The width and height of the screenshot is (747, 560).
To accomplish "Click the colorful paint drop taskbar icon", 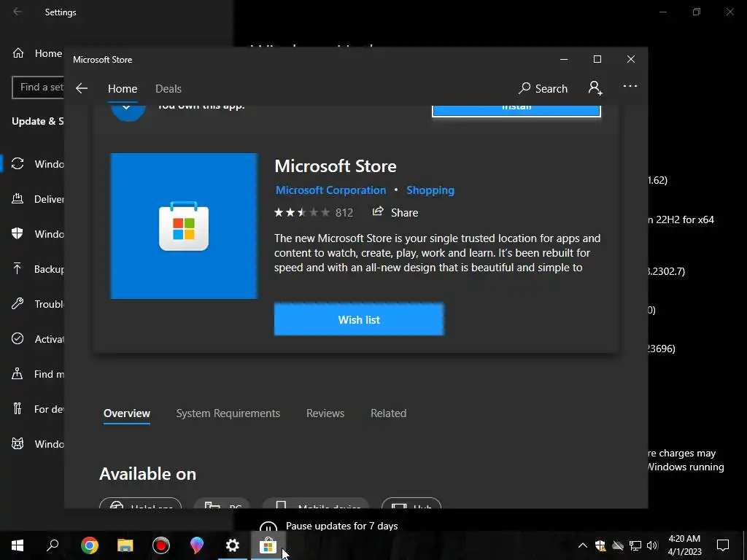I will point(196,545).
